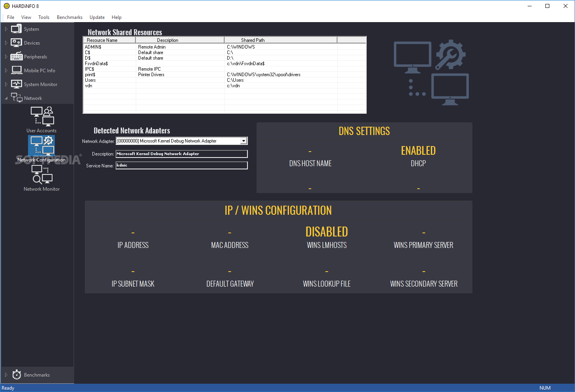Click the MAC ADDRESS label

(x=230, y=245)
